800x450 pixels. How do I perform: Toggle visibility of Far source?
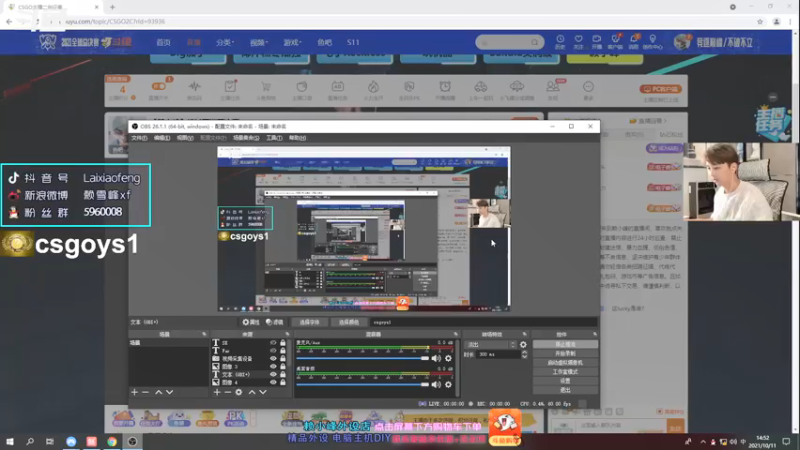273,351
